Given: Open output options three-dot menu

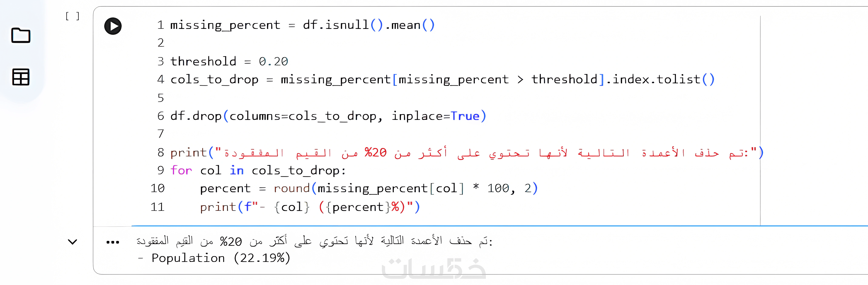Looking at the screenshot, I should pos(113,242).
